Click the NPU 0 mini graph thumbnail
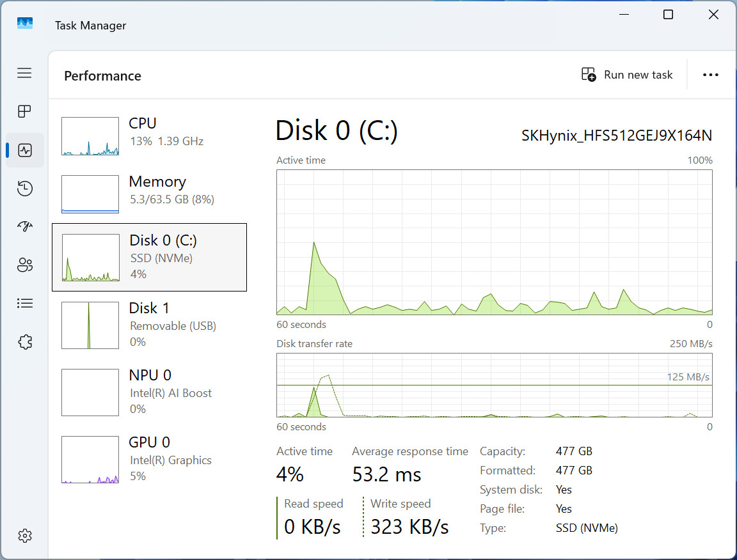The height and width of the screenshot is (560, 737). click(x=90, y=393)
